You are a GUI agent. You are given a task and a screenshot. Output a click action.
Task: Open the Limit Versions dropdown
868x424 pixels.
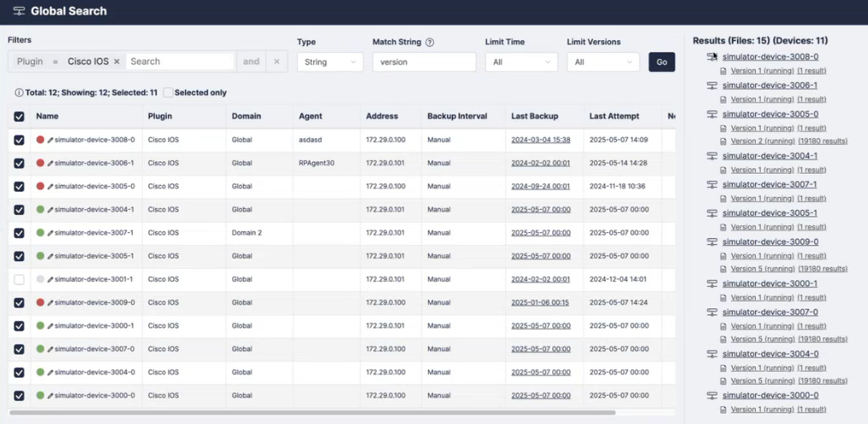603,62
